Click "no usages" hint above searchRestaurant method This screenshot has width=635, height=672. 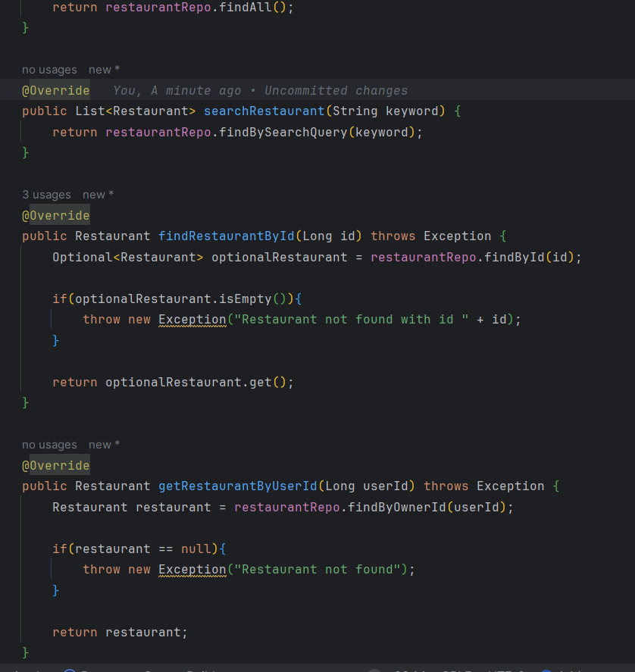(49, 70)
